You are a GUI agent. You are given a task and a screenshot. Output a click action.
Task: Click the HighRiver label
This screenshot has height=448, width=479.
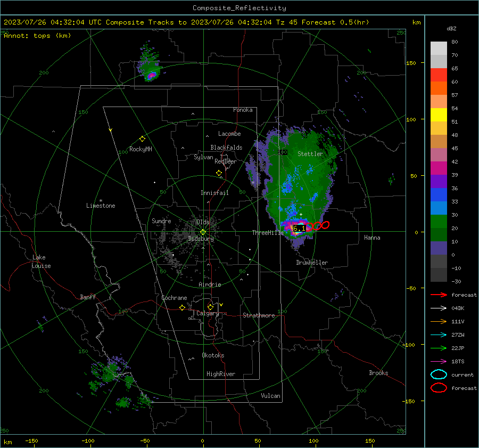tap(220, 374)
